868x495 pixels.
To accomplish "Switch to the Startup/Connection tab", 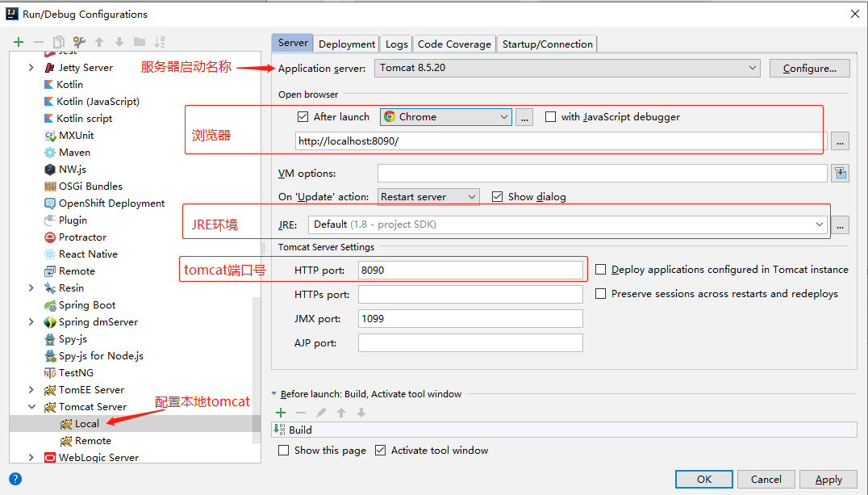I will click(547, 44).
